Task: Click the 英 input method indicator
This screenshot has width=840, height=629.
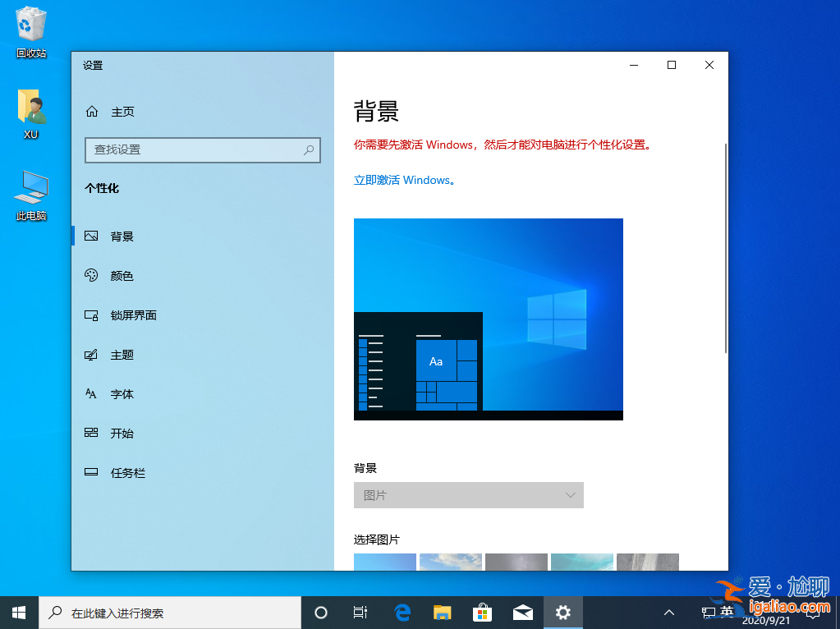Action: click(726, 612)
